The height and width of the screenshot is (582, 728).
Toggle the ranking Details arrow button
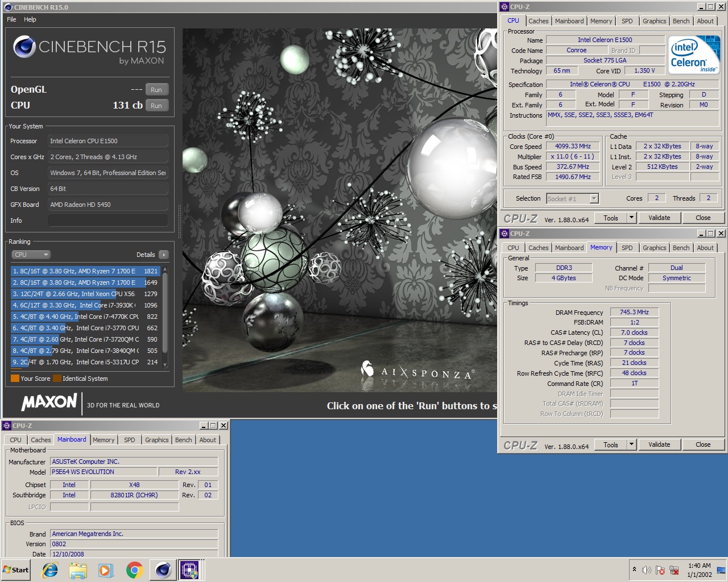[x=164, y=255]
